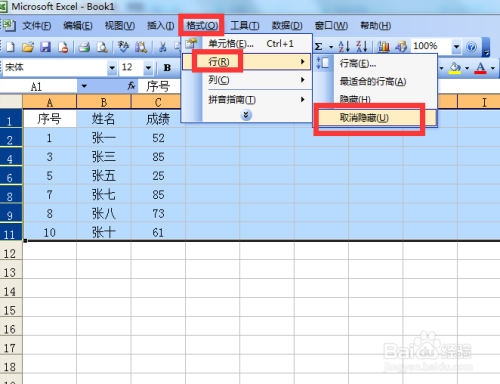
Task: Open the 帮助(H) menu
Action: click(375, 26)
